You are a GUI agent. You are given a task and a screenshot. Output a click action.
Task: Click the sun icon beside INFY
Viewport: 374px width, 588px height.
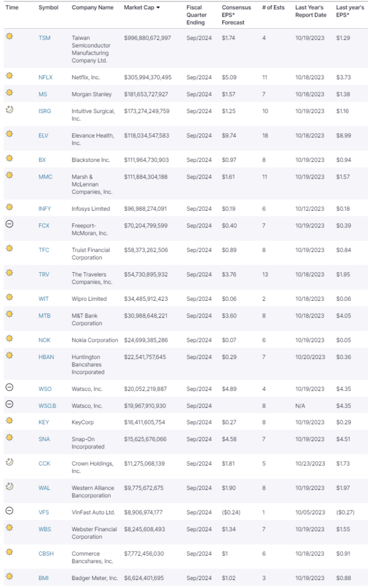[9, 207]
